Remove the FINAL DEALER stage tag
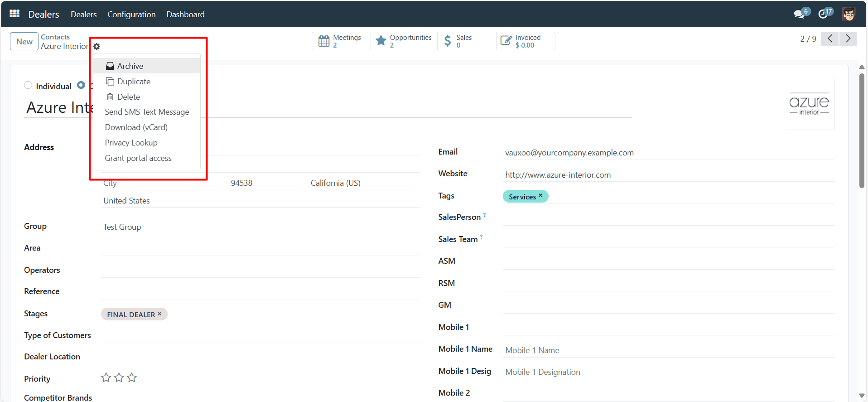The image size is (868, 402). coord(159,314)
